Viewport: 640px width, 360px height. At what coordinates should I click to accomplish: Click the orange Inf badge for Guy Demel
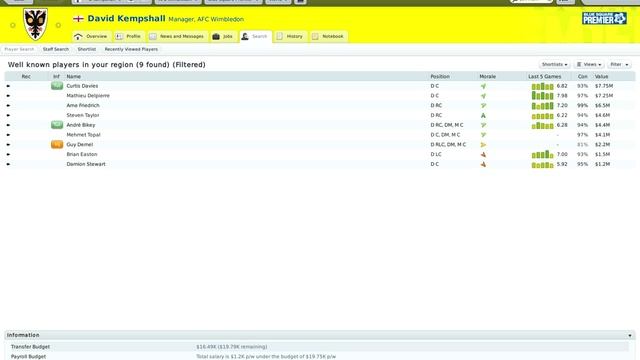(57, 144)
